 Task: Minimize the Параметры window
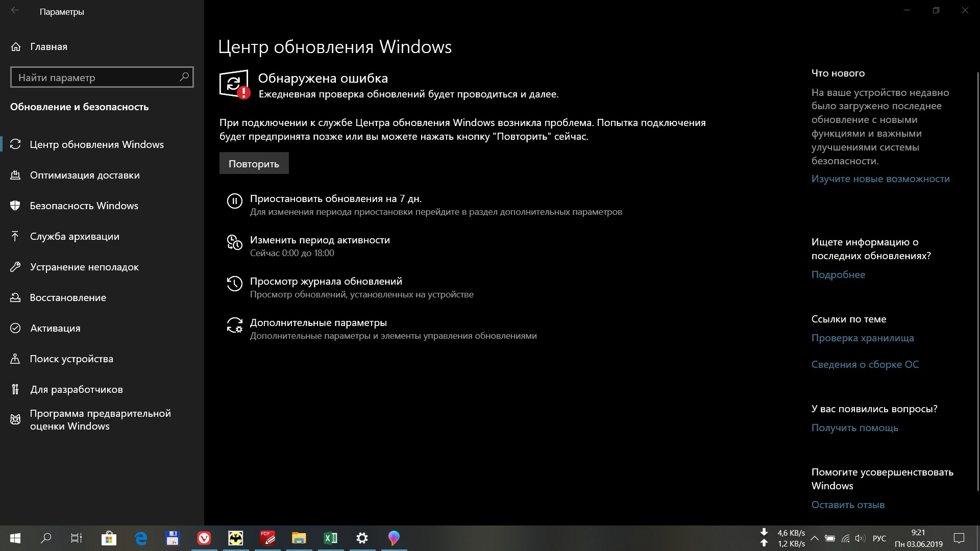pyautogui.click(x=907, y=10)
